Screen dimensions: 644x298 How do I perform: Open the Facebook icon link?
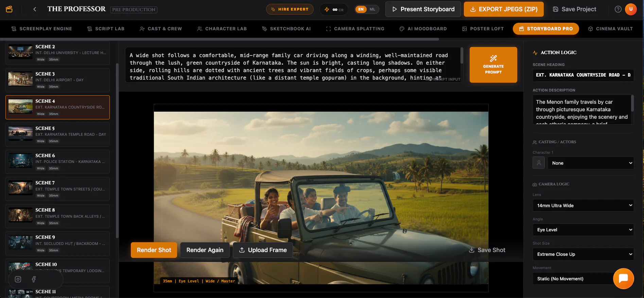click(x=34, y=279)
